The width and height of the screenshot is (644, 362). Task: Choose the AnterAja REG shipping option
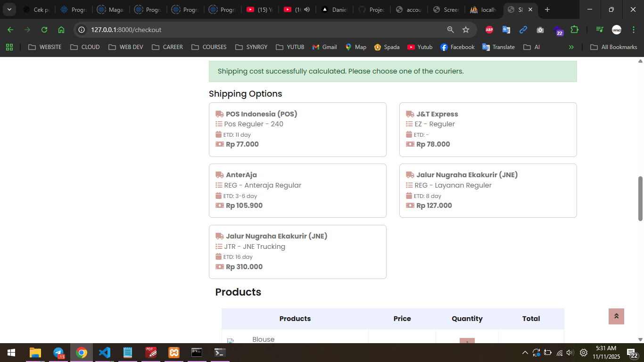(x=297, y=191)
